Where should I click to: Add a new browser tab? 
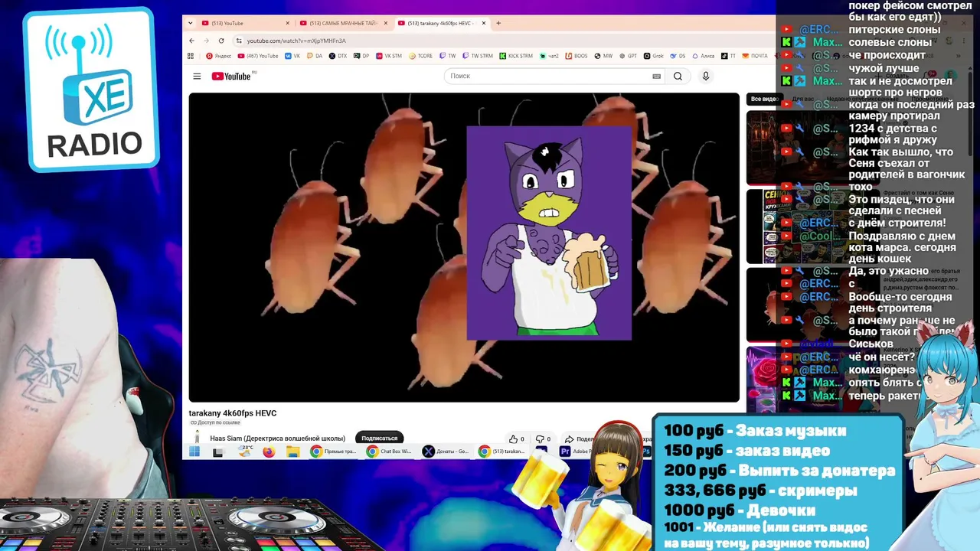(x=498, y=23)
